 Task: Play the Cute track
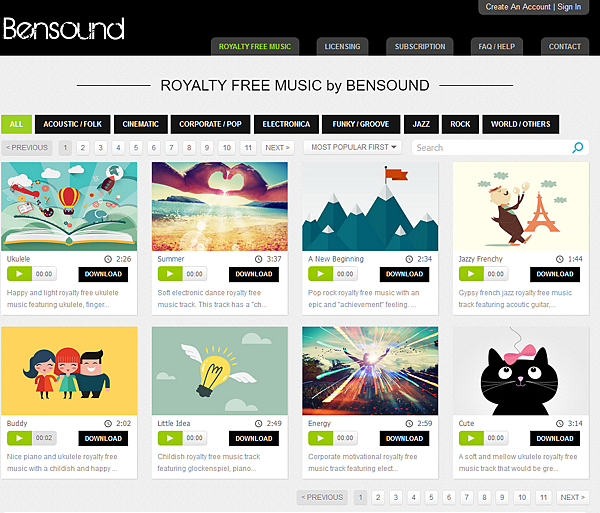point(471,438)
